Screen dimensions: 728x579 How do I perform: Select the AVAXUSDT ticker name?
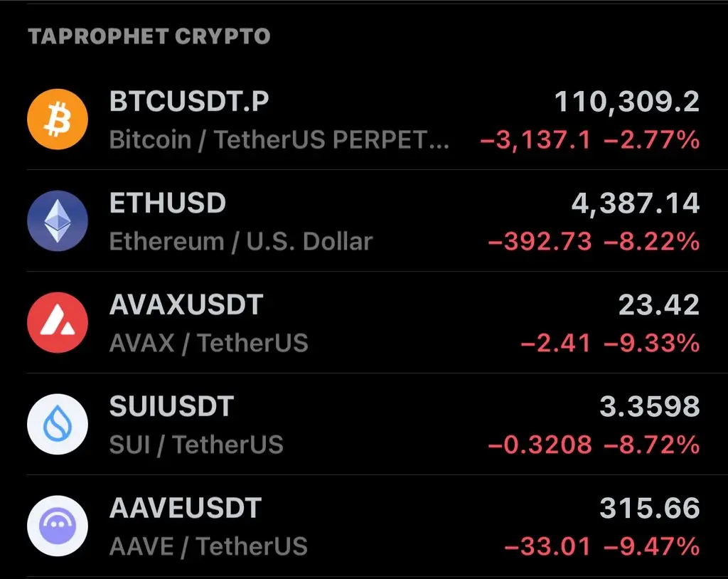(186, 305)
